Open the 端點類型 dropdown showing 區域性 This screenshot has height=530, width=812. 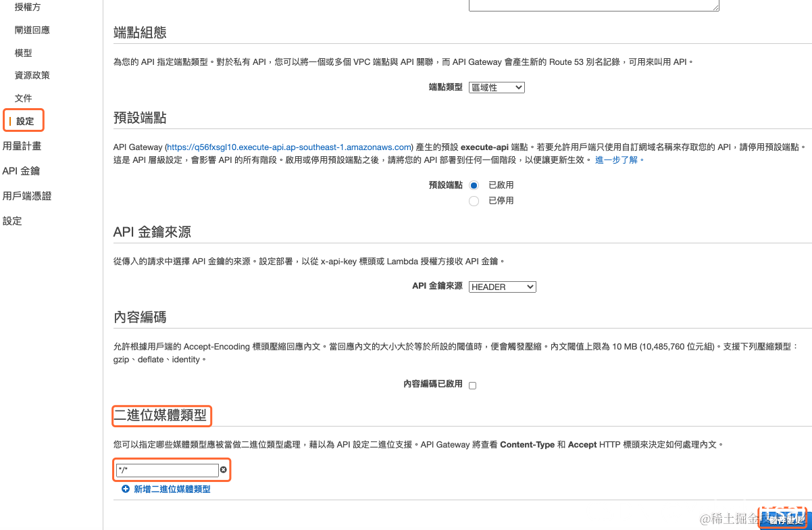pyautogui.click(x=497, y=87)
